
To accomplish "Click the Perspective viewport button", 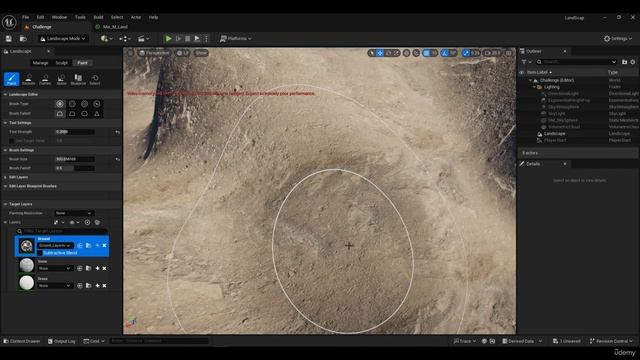I will [154, 53].
